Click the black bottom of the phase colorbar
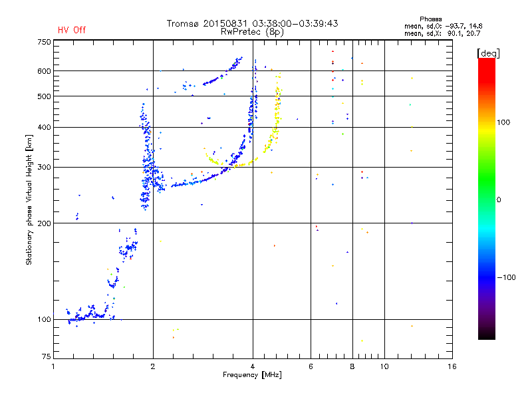Viewport: 532px width, 399px height. click(487, 335)
